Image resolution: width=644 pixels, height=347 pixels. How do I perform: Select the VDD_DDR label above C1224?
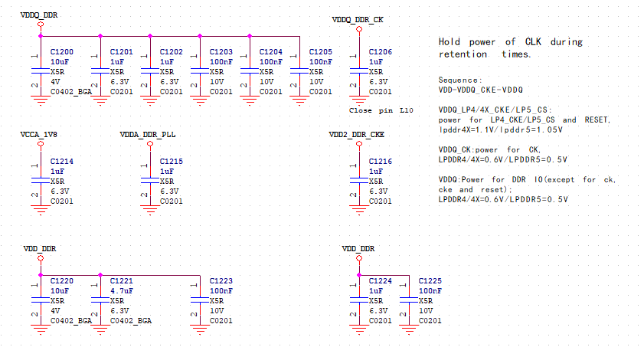coord(358,249)
